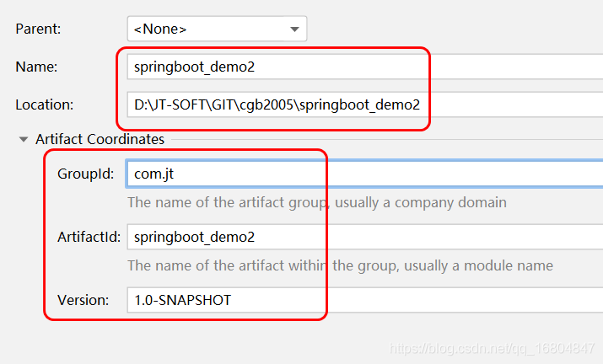Click the Parent: label

(x=38, y=29)
